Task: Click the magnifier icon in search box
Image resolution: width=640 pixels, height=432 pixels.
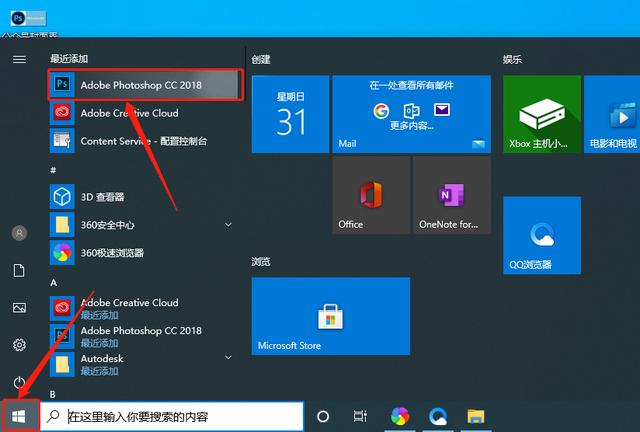Action: pos(53,416)
